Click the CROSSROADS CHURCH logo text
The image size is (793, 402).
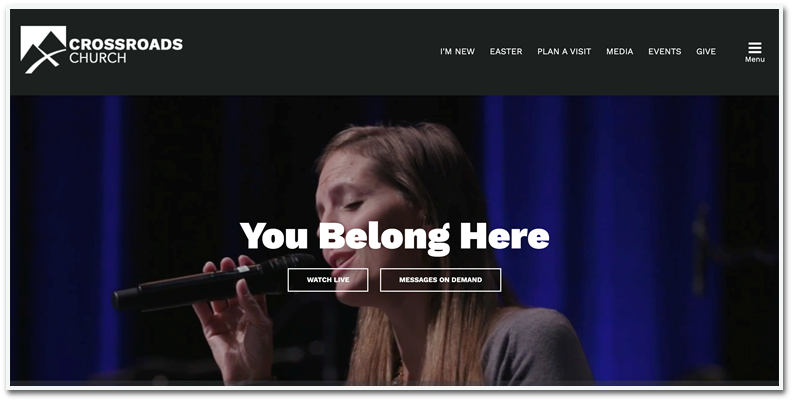click(125, 51)
